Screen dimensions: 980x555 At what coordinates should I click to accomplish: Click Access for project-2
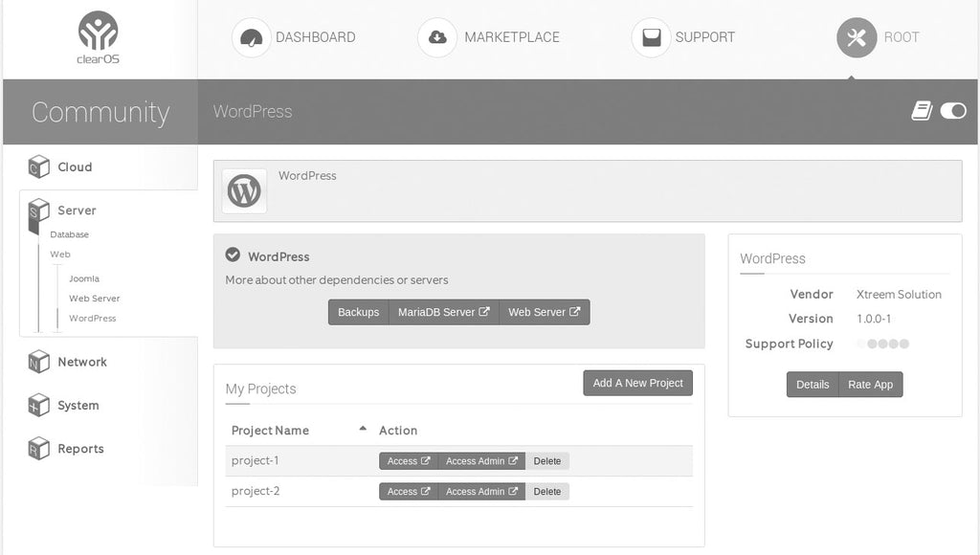point(409,492)
